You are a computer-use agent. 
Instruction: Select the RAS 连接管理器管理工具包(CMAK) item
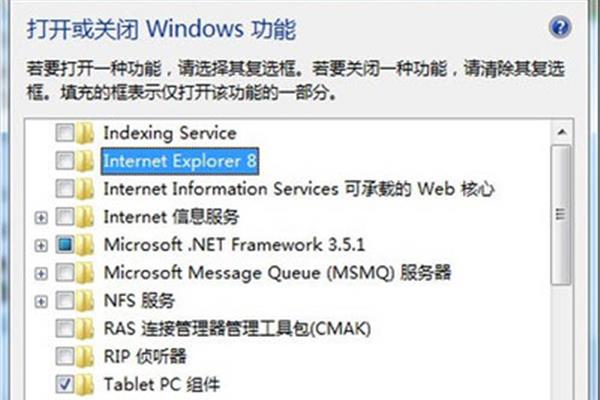[x=237, y=328]
